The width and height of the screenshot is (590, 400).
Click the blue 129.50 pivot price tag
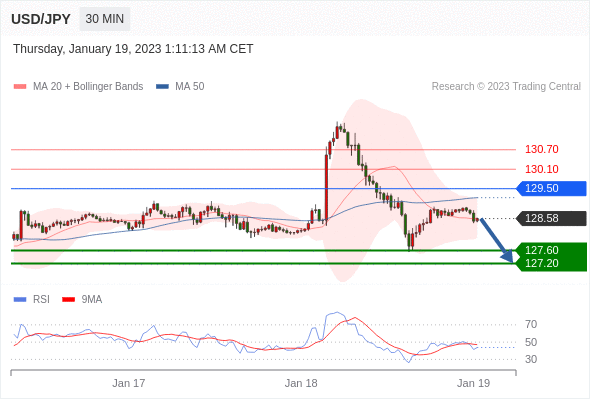551,188
